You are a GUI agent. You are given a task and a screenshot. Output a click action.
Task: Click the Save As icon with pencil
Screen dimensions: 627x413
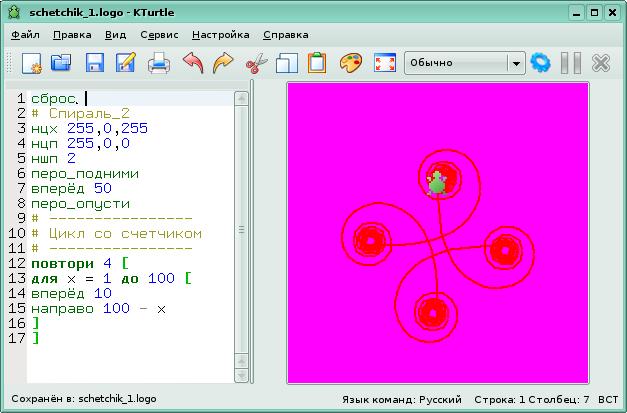click(x=126, y=63)
